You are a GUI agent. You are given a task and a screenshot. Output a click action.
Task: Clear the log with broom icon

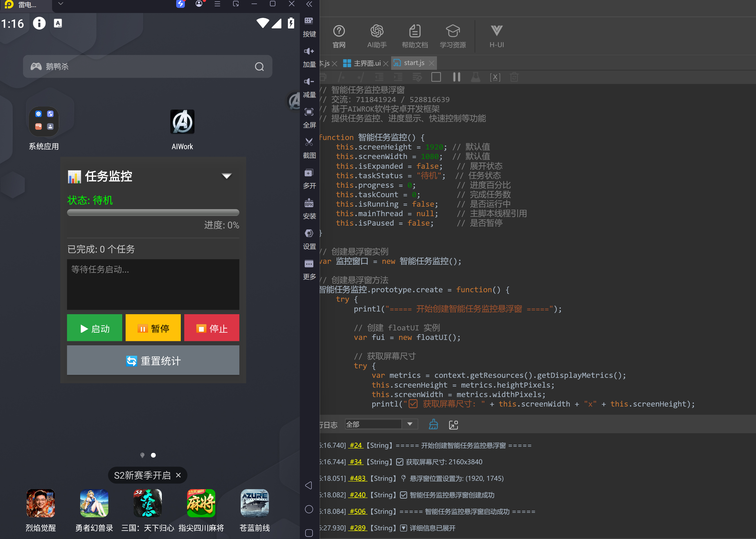(433, 424)
